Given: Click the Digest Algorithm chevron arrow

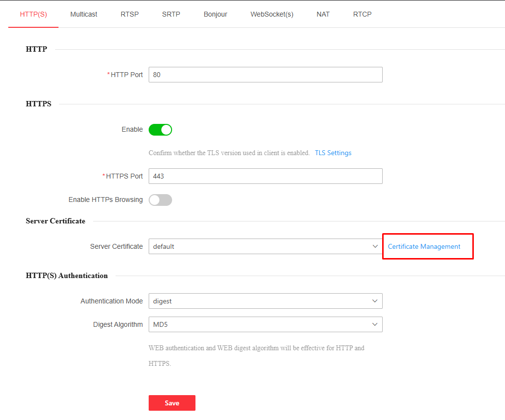Looking at the screenshot, I should (375, 324).
